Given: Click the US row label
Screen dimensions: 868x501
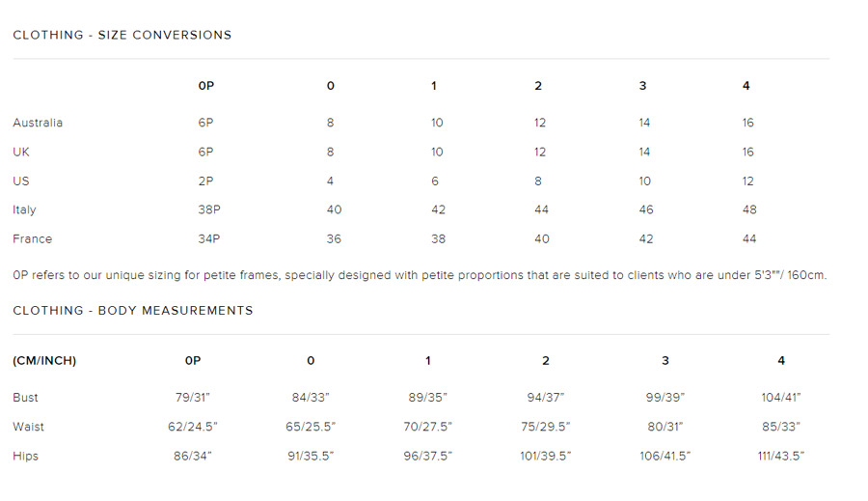Looking at the screenshot, I should click(x=21, y=181).
